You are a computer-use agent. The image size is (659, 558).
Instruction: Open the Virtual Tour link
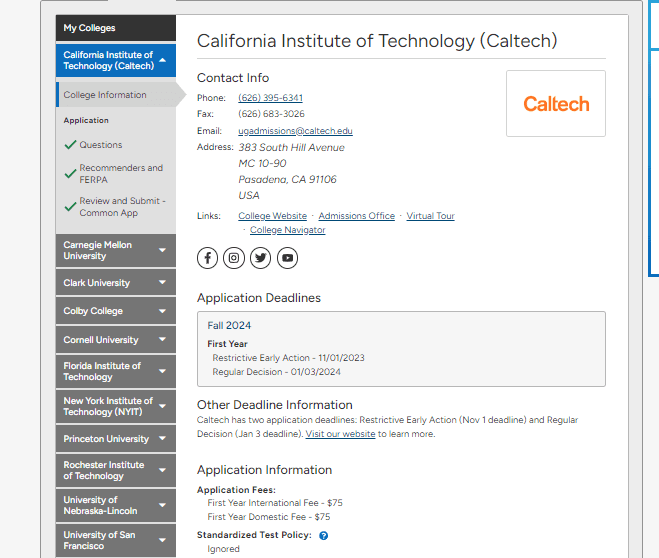430,216
